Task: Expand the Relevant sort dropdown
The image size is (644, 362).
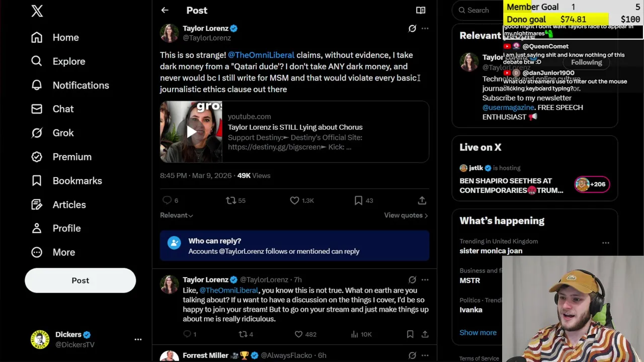Action: click(177, 215)
